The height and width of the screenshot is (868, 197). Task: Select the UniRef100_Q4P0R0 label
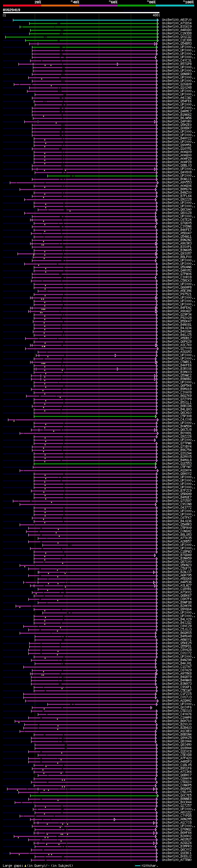pyautogui.click(x=177, y=121)
